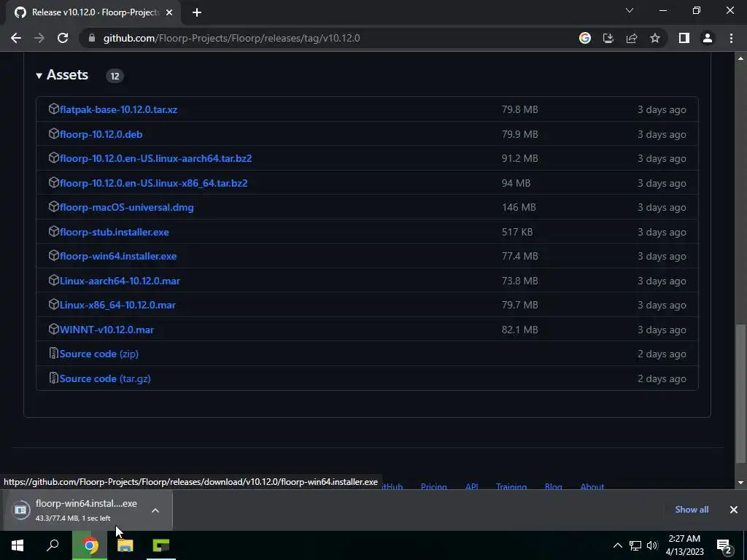Toggle the browser side panel icon
Image resolution: width=747 pixels, height=560 pixels.
684,38
